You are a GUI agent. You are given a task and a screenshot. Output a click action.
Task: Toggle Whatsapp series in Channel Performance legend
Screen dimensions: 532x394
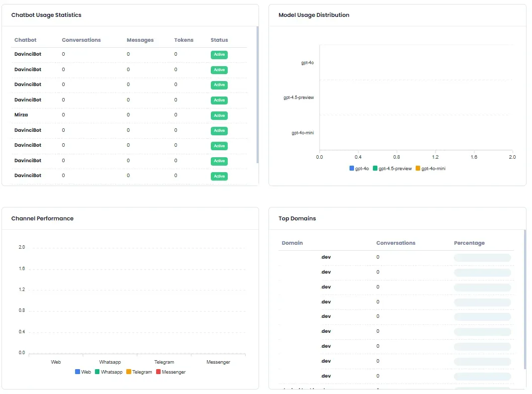coord(109,372)
